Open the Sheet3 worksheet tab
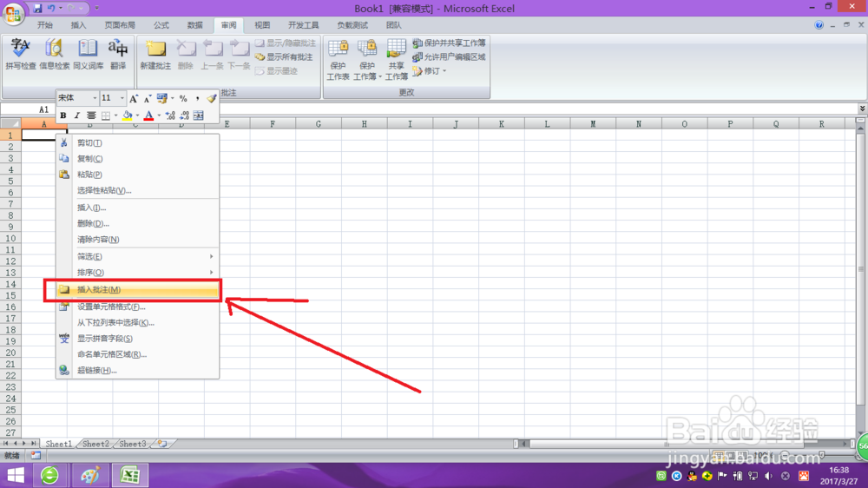 (133, 444)
